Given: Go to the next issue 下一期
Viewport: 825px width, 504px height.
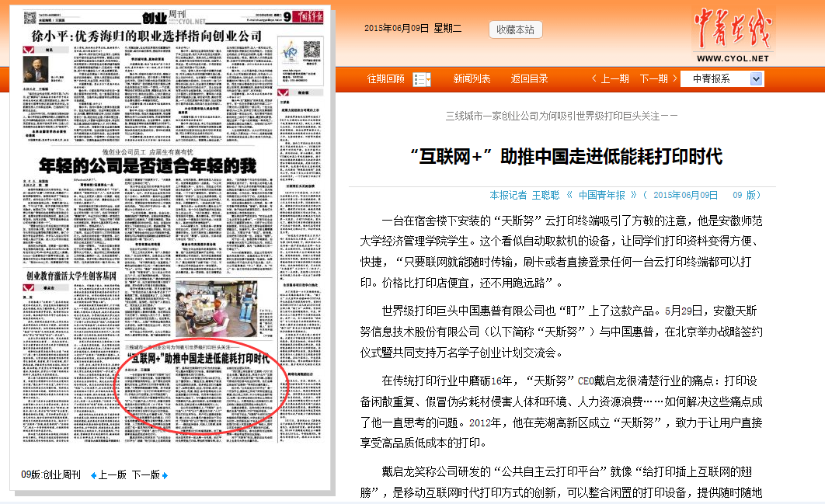Looking at the screenshot, I should 654,79.
